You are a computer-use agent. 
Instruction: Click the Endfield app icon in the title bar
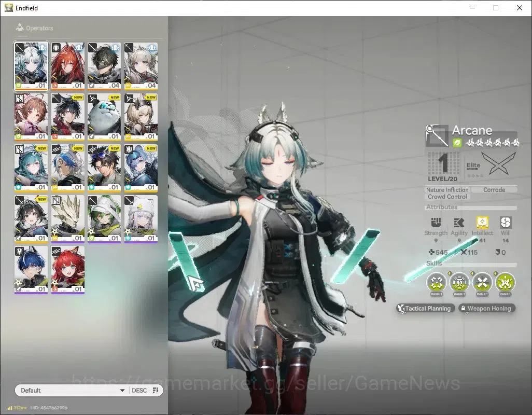[x=9, y=8]
